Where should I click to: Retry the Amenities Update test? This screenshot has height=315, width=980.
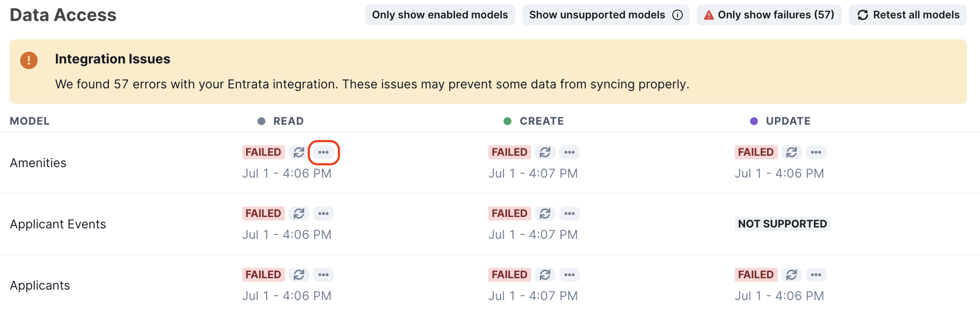(x=792, y=152)
